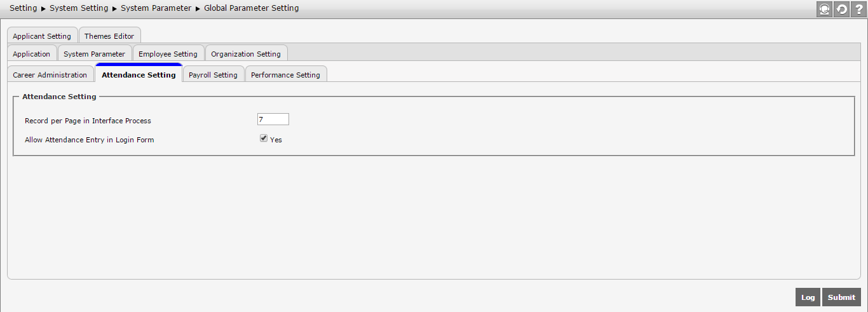Toggle Allow Attendance Entry in Login Form
Image resolution: width=868 pixels, height=312 pixels.
[x=264, y=139]
